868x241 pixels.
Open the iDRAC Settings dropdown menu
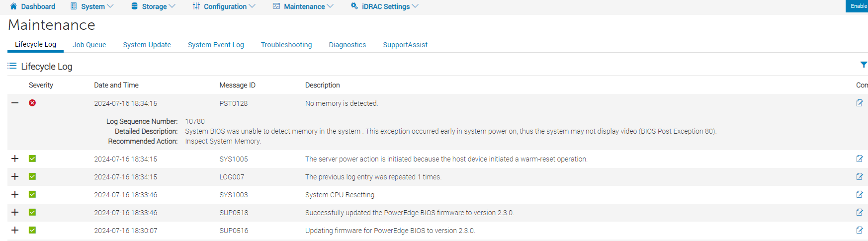[x=385, y=6]
